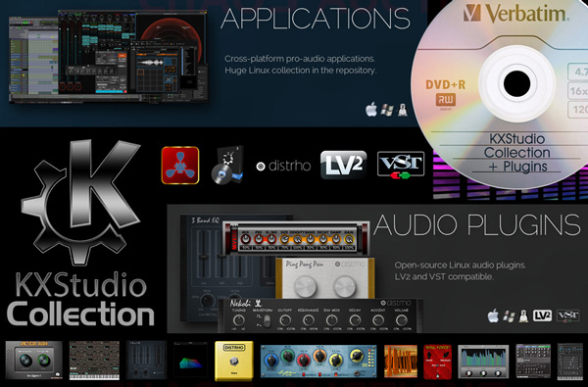Click the yellow Distrho pedal thumbnail

[234, 361]
